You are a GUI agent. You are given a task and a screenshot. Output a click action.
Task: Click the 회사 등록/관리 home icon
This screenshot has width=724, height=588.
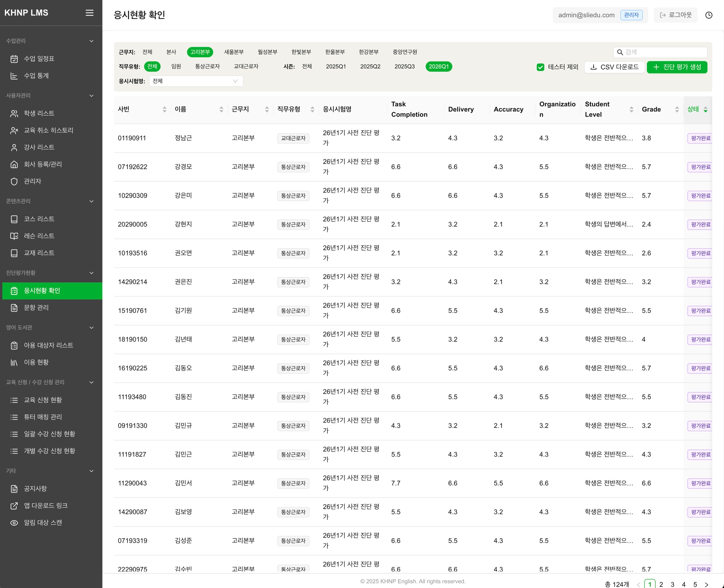pos(14,164)
